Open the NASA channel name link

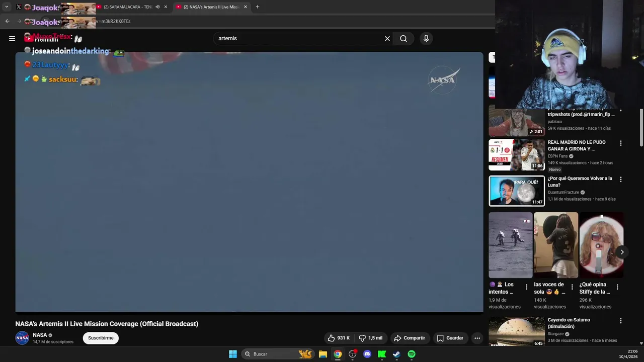40,335
